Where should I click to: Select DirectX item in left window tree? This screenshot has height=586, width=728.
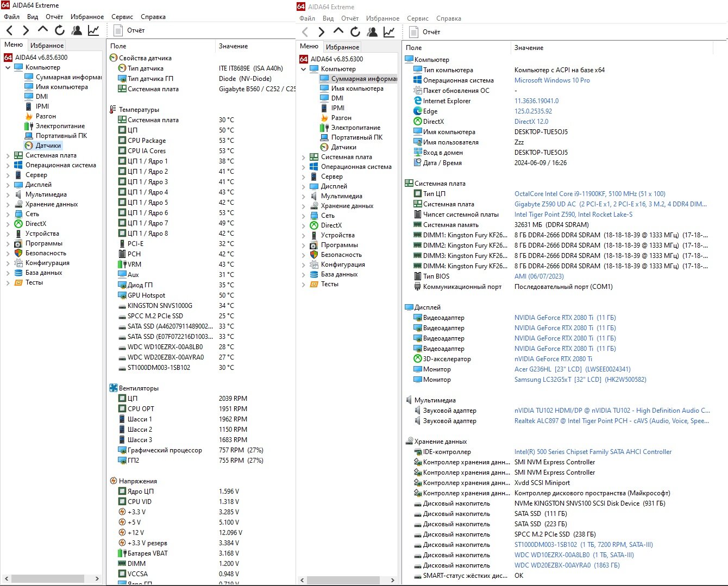30,224
